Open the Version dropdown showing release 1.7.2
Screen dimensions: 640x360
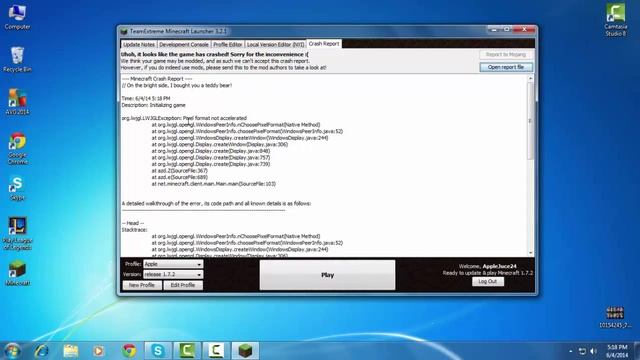tap(173, 274)
